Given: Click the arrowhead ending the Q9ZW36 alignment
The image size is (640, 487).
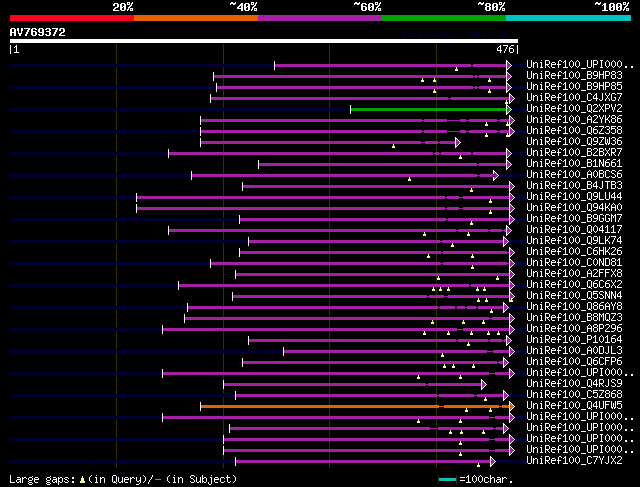Looking at the screenshot, I should (458, 142).
